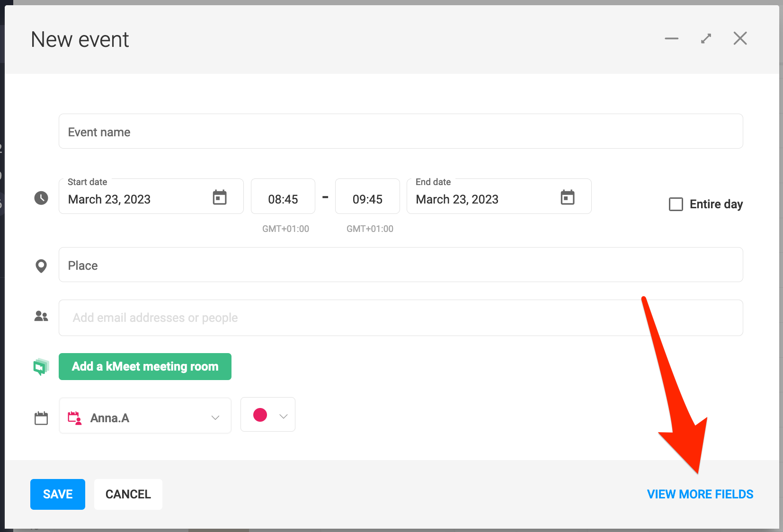Open the 09:45 end time selector

367,199
